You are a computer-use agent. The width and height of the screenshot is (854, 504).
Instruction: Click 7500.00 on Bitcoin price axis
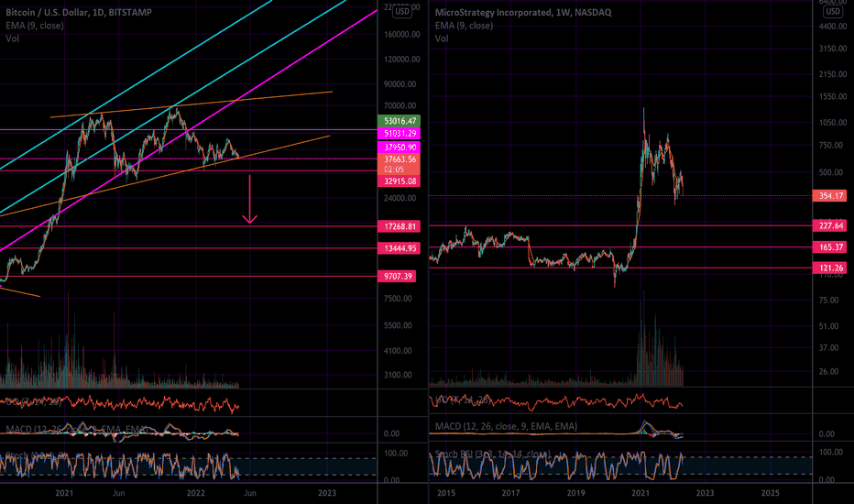coord(398,299)
